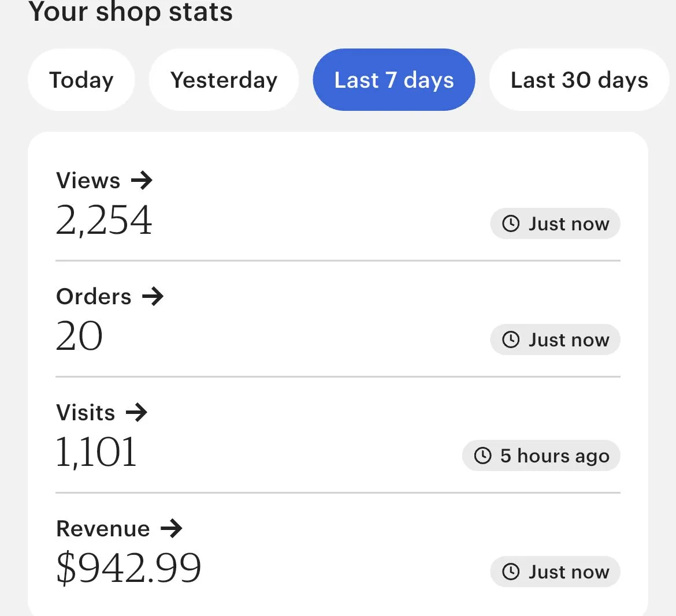The height and width of the screenshot is (616, 676).
Task: Switch to the Yesterday stats tab
Action: (224, 80)
